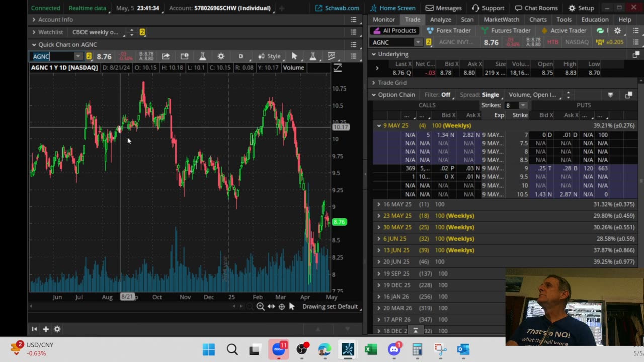Expand the Watchlist section
644x362 pixels.
tap(34, 32)
